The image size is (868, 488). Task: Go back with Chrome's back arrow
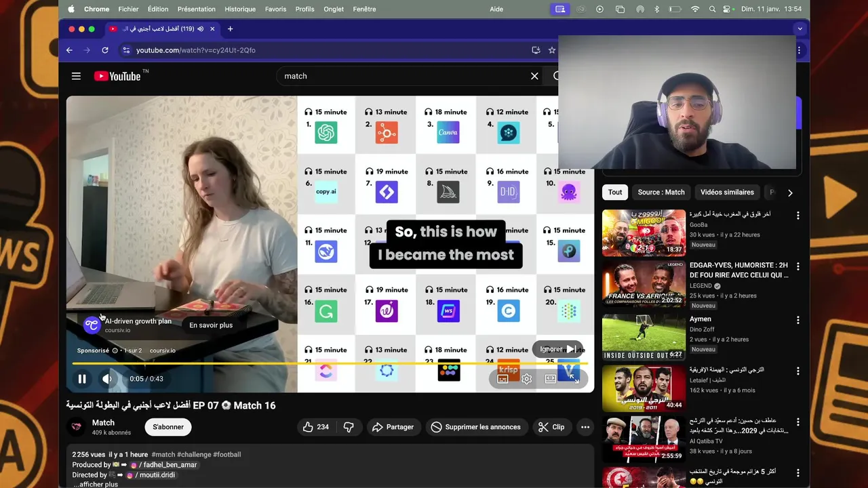tap(69, 50)
